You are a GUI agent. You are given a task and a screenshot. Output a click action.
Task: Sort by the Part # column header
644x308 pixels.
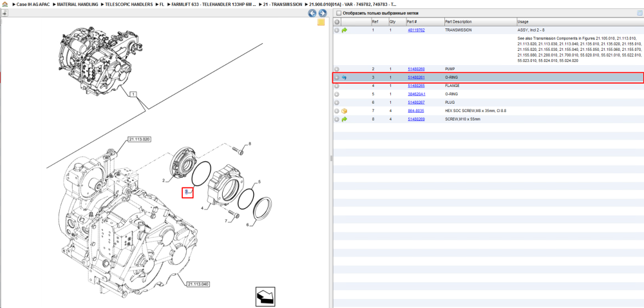pos(424,22)
